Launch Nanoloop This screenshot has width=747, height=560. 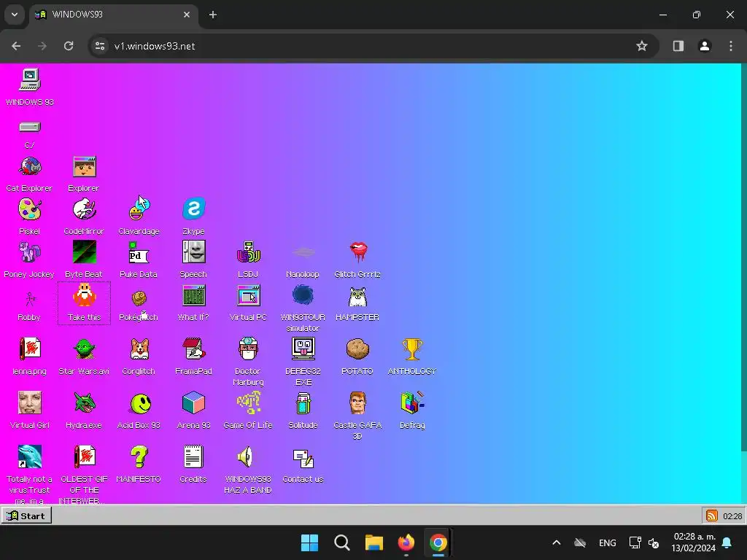tap(303, 252)
